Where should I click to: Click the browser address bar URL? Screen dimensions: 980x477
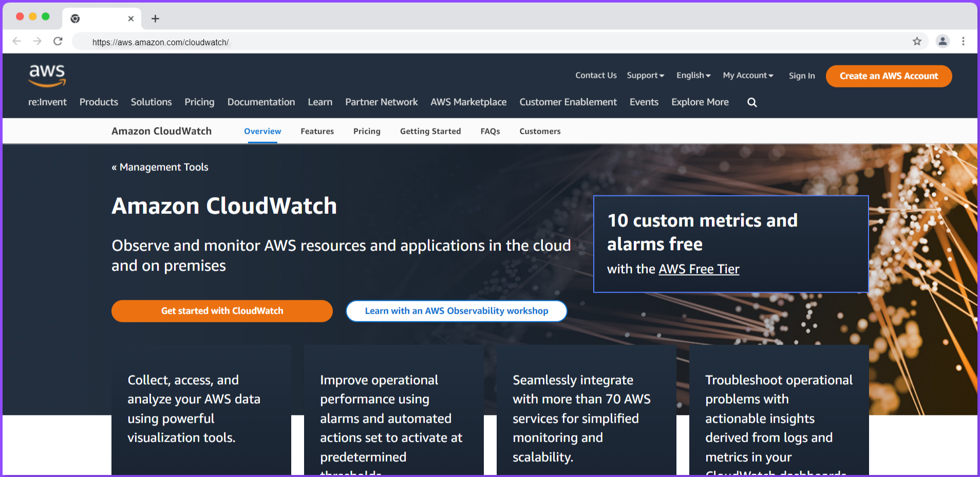click(x=160, y=42)
